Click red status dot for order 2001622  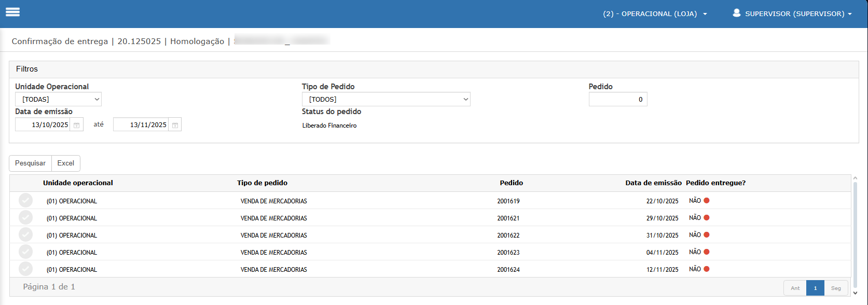tap(706, 235)
